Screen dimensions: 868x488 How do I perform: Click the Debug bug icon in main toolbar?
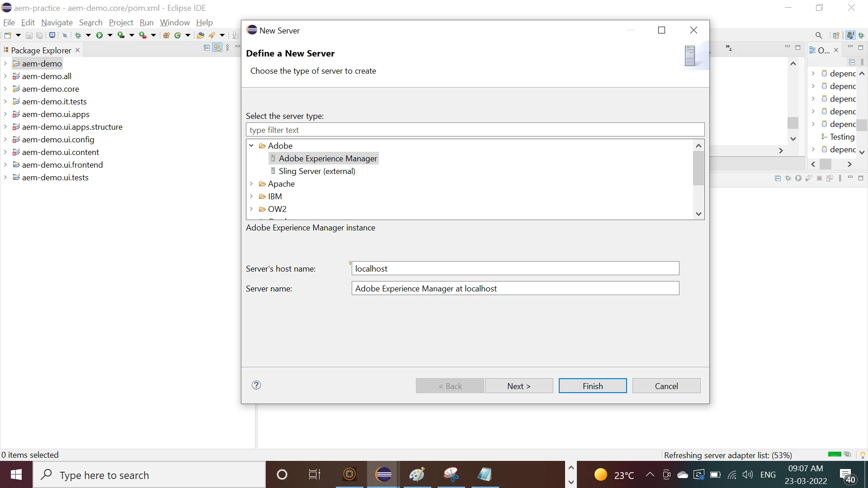(x=78, y=35)
